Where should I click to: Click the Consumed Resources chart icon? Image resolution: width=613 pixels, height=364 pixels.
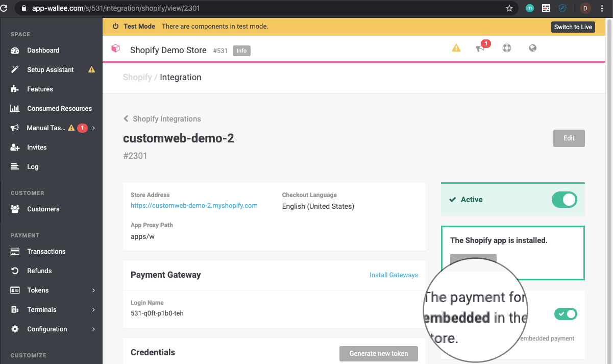15,109
